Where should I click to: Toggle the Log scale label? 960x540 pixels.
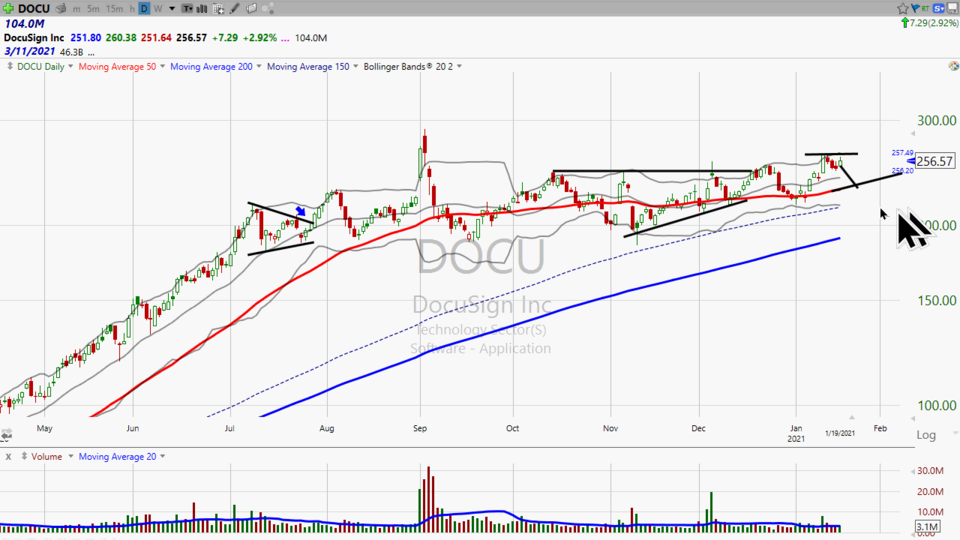(x=926, y=435)
